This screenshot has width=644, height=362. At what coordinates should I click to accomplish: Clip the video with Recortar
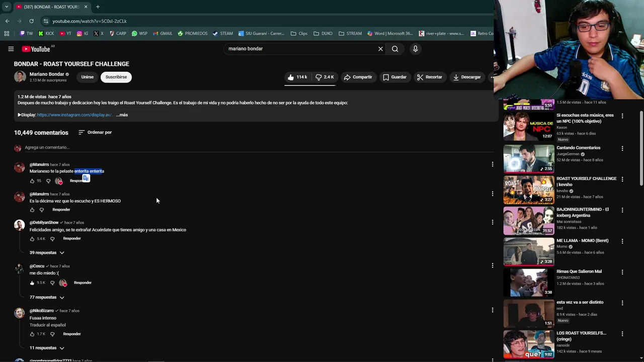(429, 77)
